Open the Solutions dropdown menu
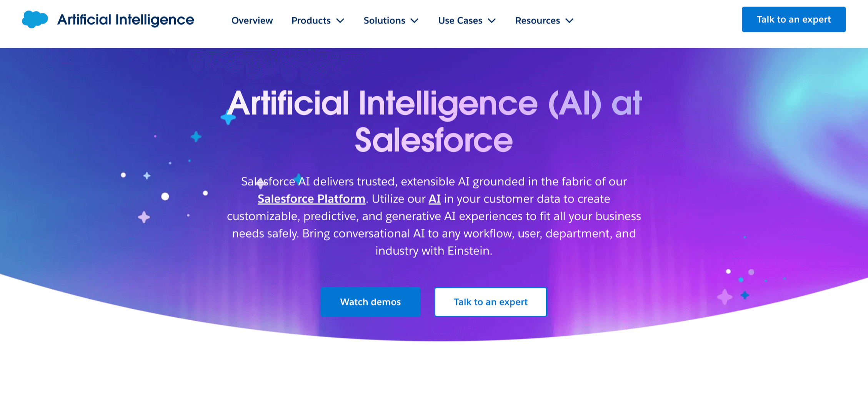Viewport: 868px width, 400px height. [385, 21]
